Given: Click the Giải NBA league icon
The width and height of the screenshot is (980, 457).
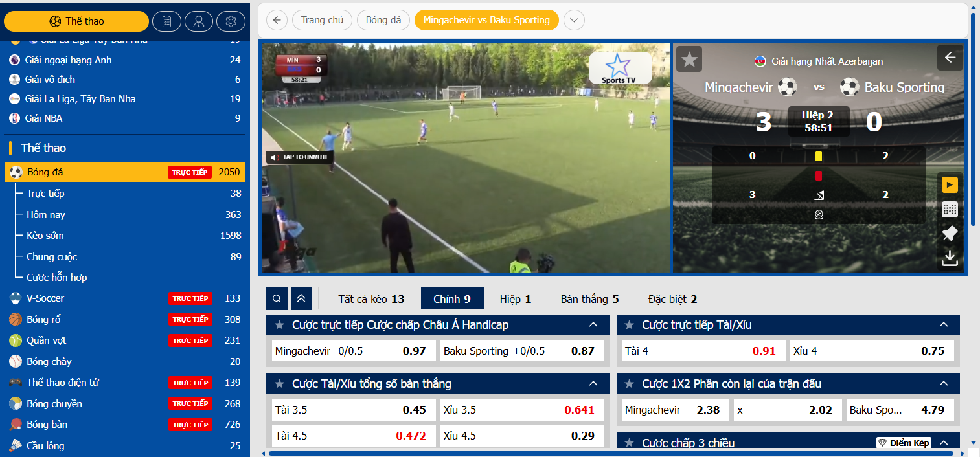Looking at the screenshot, I should click(14, 118).
